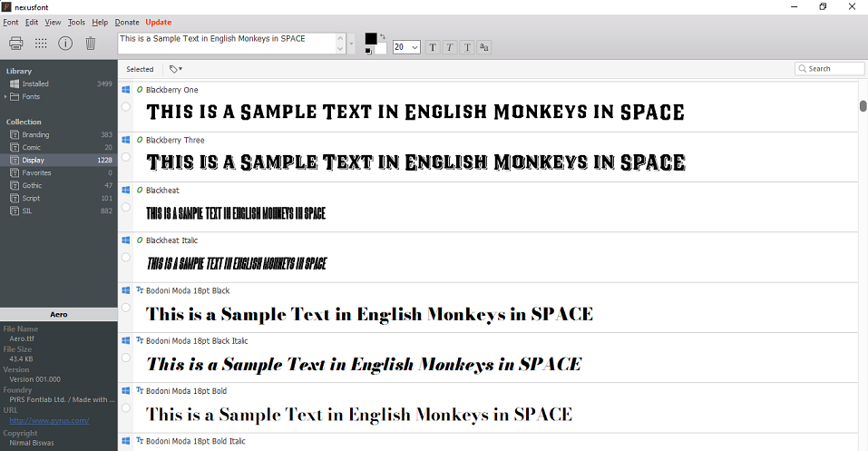This screenshot has width=868, height=451.
Task: Select Blackheat Italic radio circle
Action: (x=126, y=257)
